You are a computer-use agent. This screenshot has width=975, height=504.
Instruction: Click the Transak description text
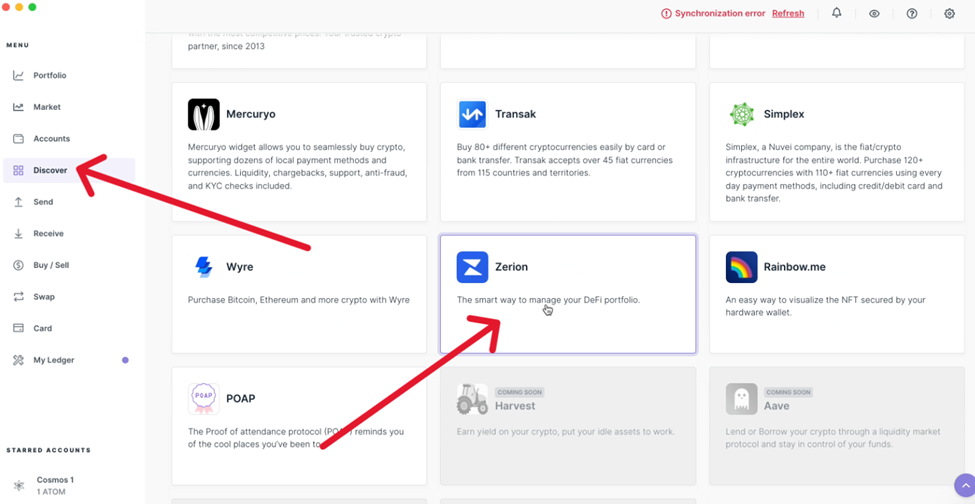[565, 160]
